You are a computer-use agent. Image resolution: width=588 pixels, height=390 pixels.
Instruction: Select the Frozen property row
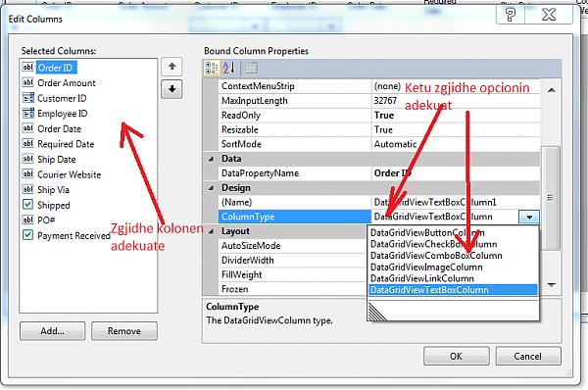click(x=292, y=289)
